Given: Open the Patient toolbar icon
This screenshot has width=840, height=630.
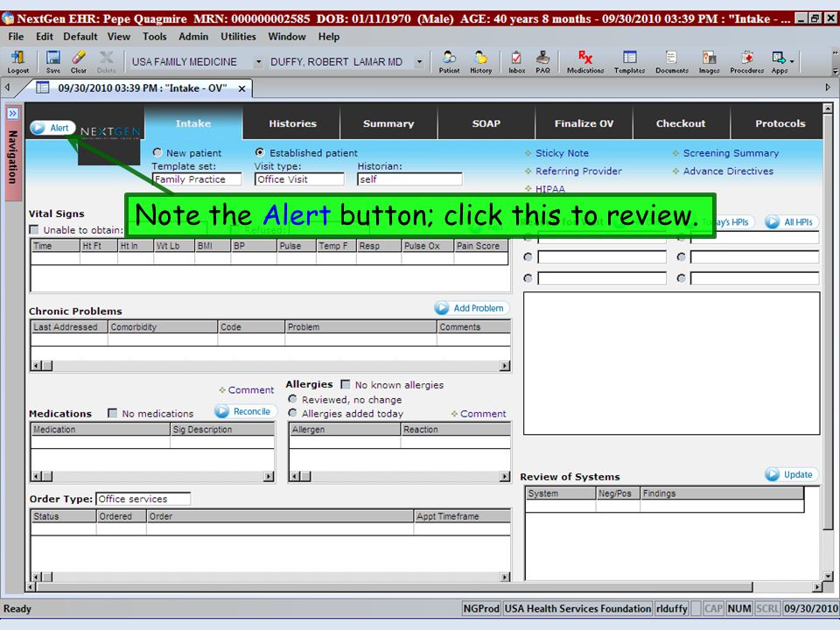Looking at the screenshot, I should click(449, 61).
